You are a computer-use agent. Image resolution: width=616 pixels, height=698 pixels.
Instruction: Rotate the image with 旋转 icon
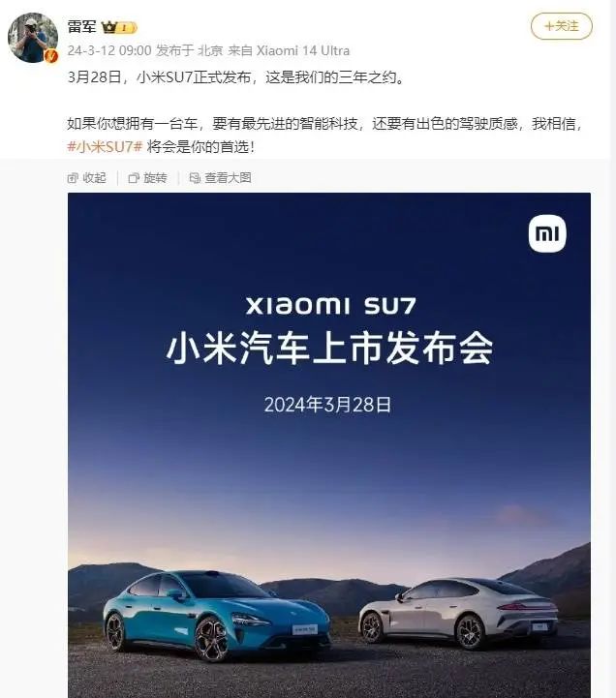pos(134,178)
